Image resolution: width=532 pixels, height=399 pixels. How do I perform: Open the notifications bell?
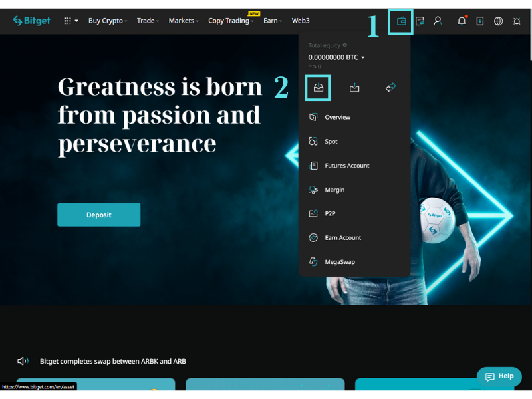[462, 21]
